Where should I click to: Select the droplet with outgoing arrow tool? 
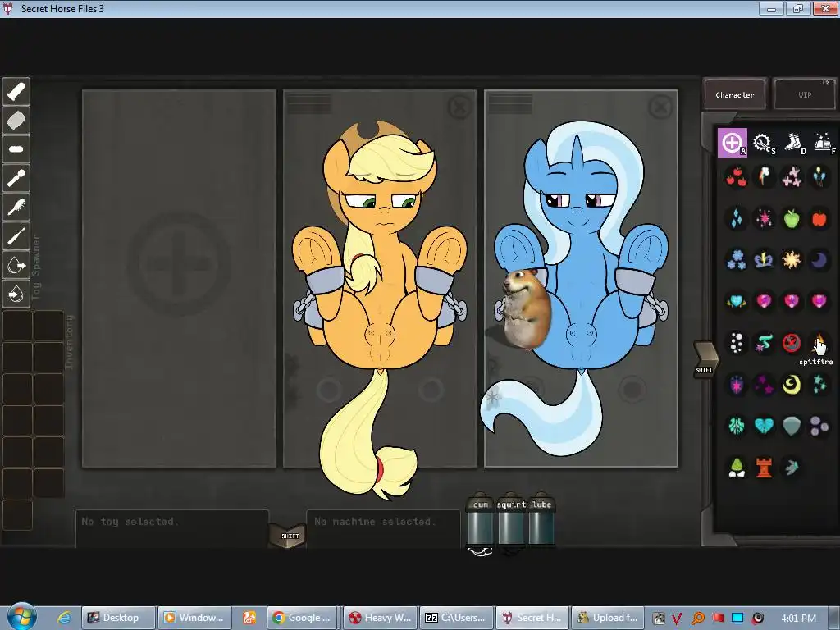coord(16,265)
